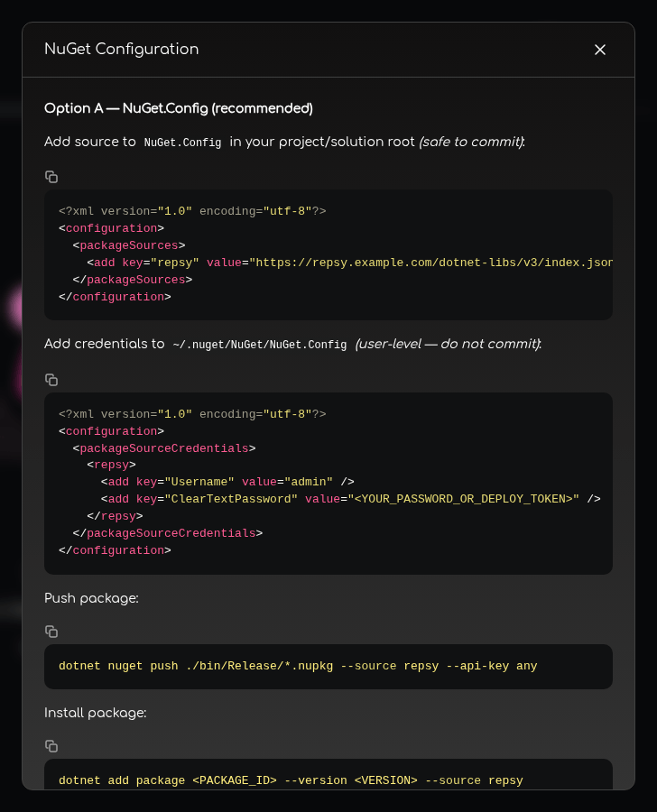Click the repsy source URL line

[x=350, y=263]
